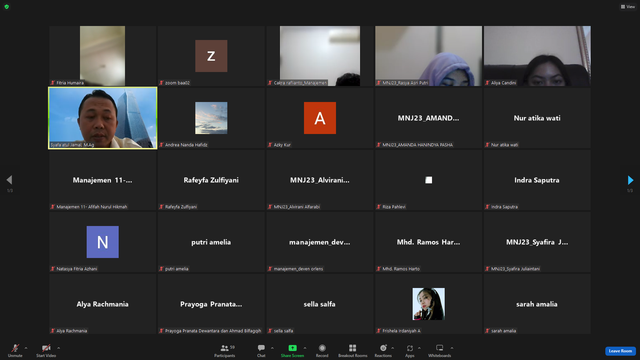Click Riza Pahlevi's white square avatar
This screenshot has height=360, width=640.
coord(429,180)
